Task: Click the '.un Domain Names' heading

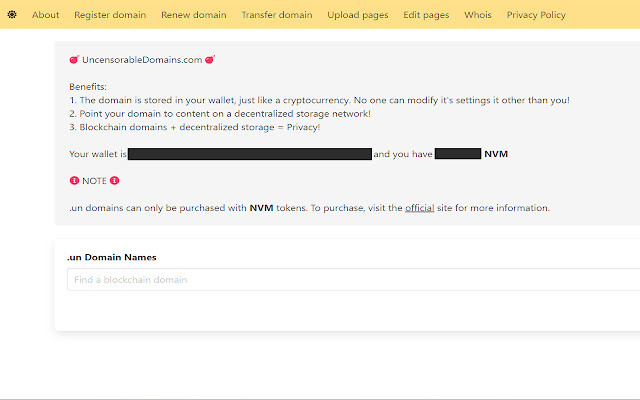Action: (112, 257)
